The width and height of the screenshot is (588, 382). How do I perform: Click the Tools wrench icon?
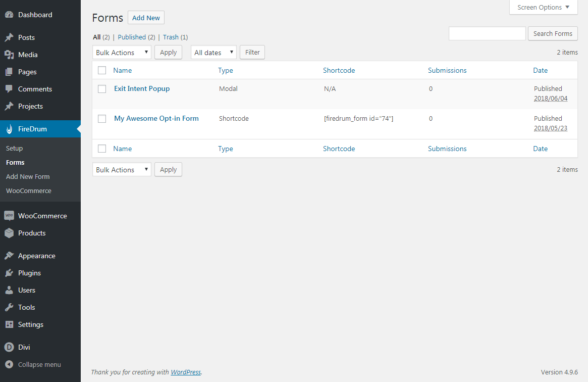9,307
